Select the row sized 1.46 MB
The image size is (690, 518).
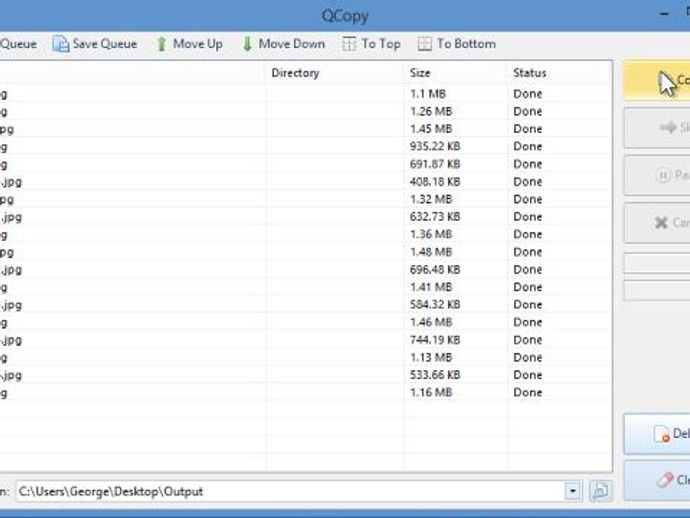(x=306, y=323)
